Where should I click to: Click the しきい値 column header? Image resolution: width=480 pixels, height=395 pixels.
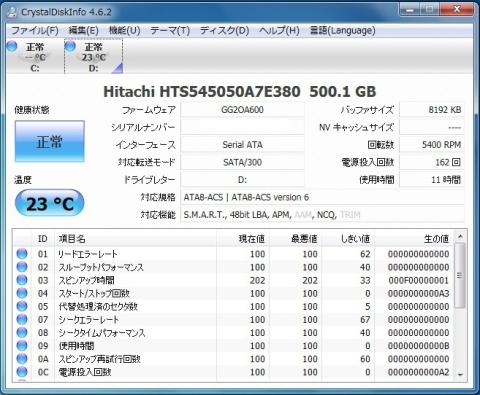[x=348, y=239]
